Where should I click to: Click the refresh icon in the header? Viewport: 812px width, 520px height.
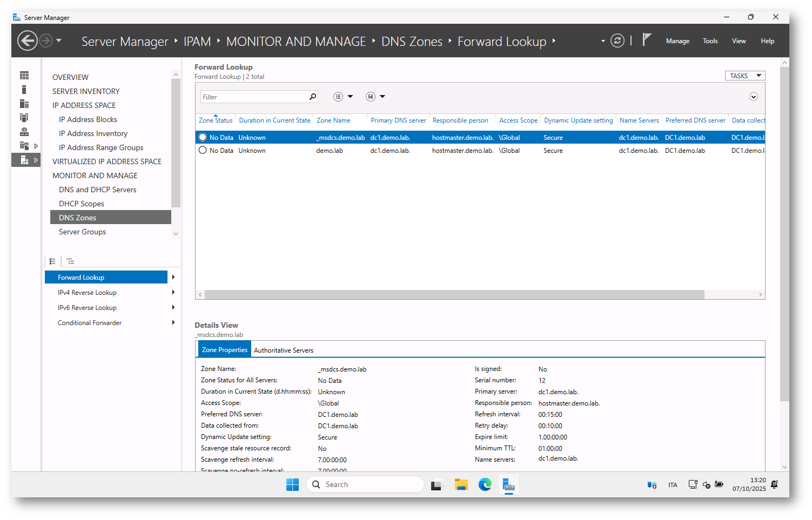[x=617, y=41]
